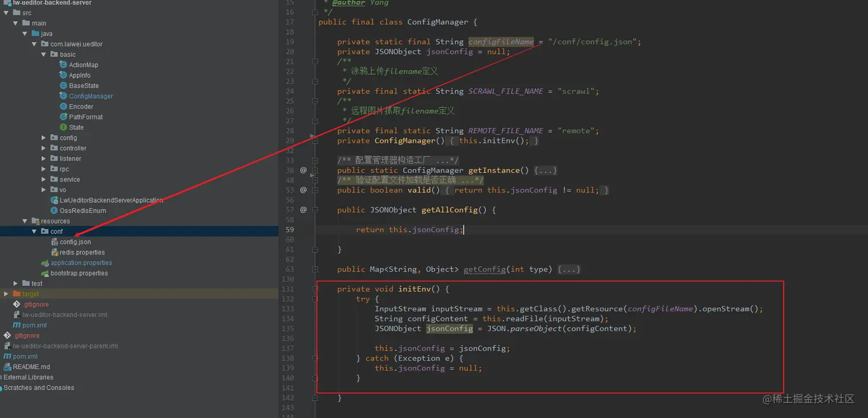Click the highlighted jsonConfig variable on line 135
This screenshot has height=418, width=868.
[449, 329]
